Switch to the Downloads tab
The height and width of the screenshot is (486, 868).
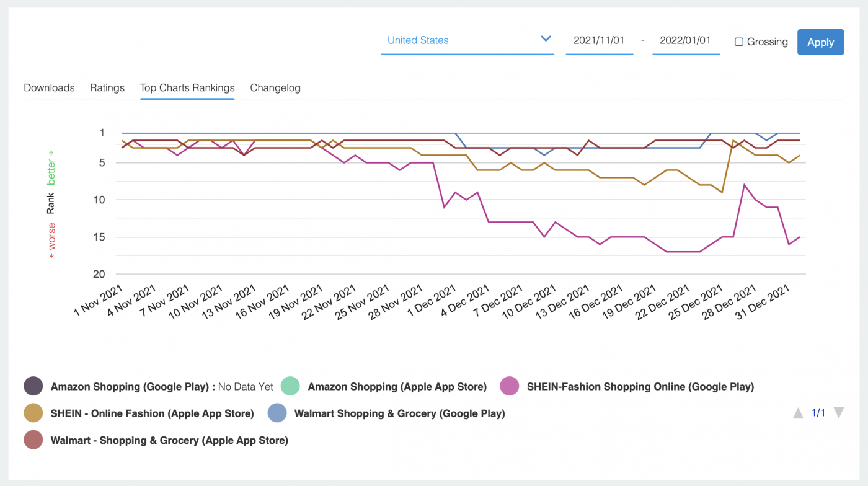point(49,88)
